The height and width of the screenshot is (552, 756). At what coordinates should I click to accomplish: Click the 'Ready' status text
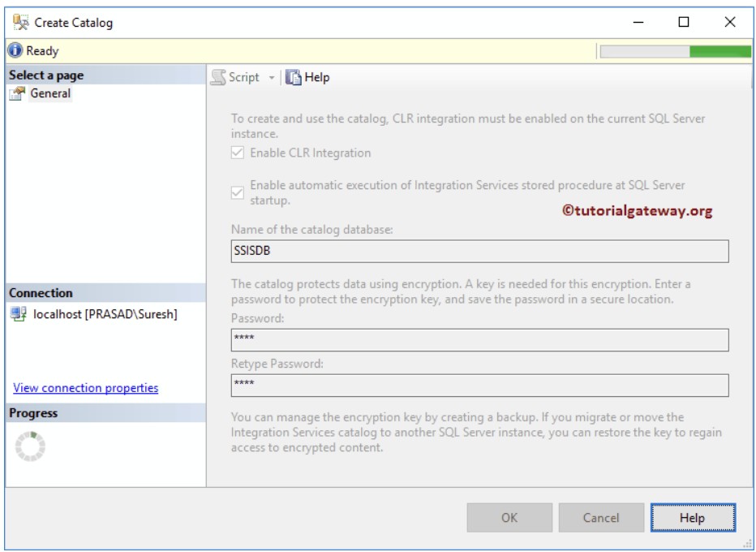[x=42, y=50]
